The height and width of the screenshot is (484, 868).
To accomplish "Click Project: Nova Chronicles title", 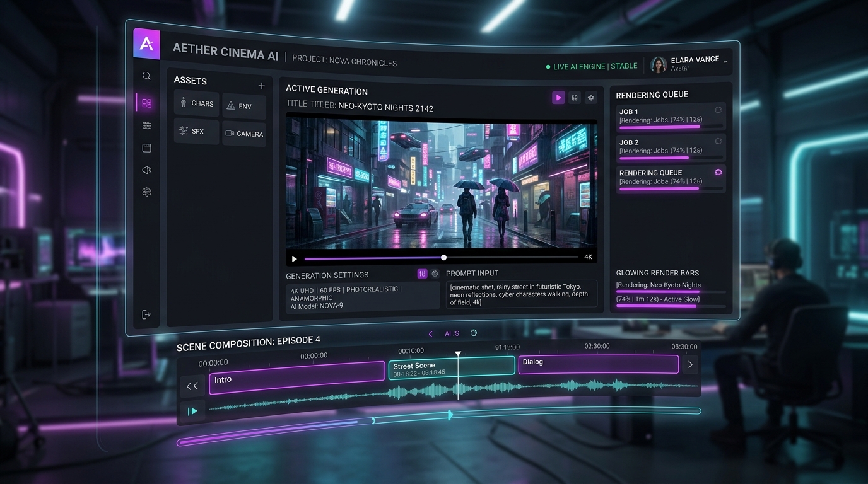I will (344, 62).
